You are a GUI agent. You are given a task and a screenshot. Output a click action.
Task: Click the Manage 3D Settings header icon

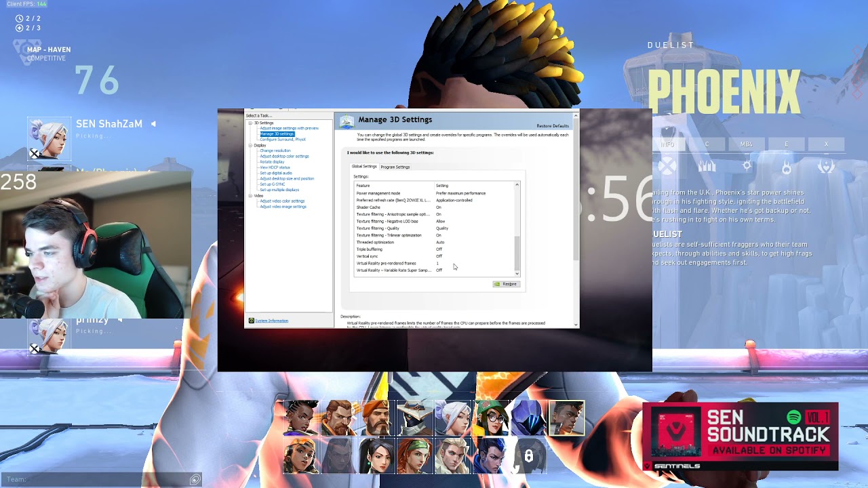tap(347, 121)
